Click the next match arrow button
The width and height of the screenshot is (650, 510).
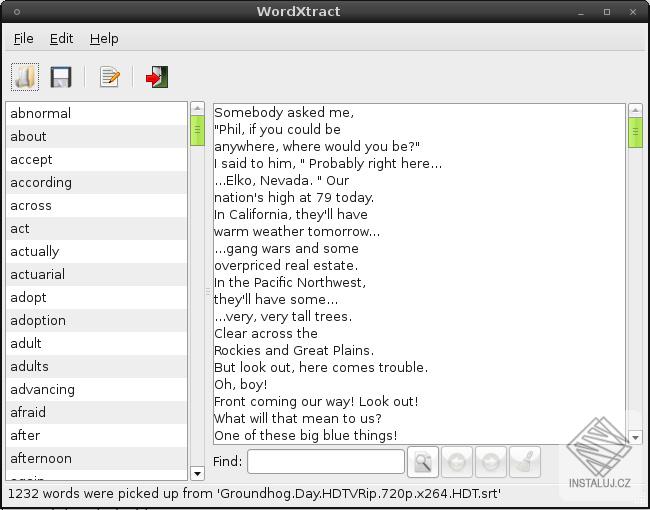pos(491,462)
